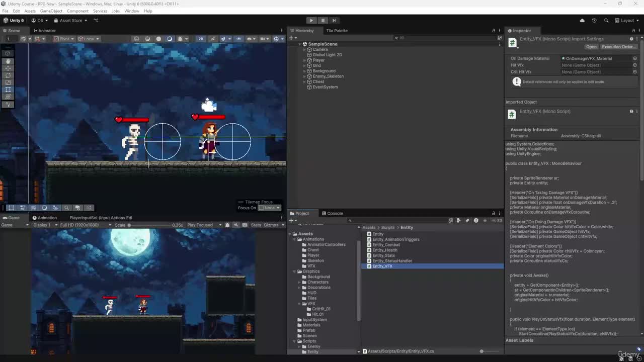
Task: Open the Unity Cloud icon
Action: (582, 21)
